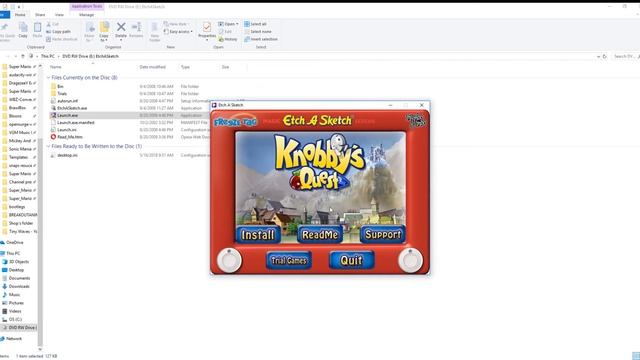Screen dimensions: 640x360
Task: Click This PC in the address breadcrumb
Action: coord(48,56)
